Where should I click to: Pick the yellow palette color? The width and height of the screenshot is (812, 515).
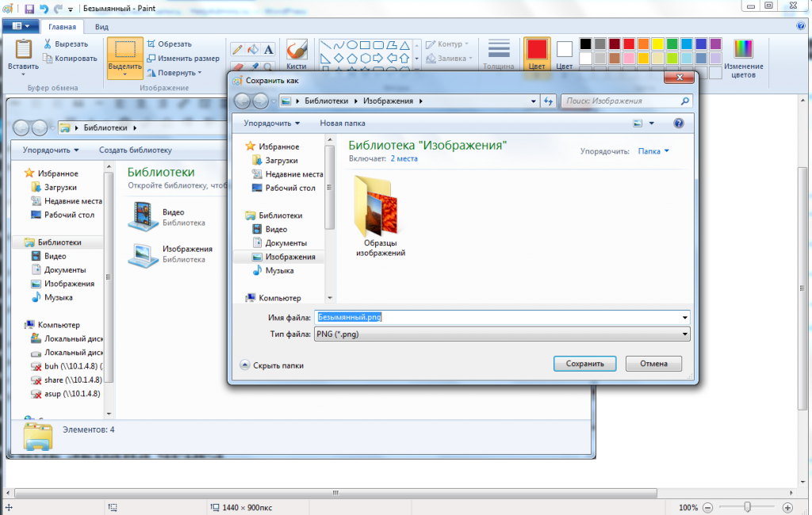[657, 44]
